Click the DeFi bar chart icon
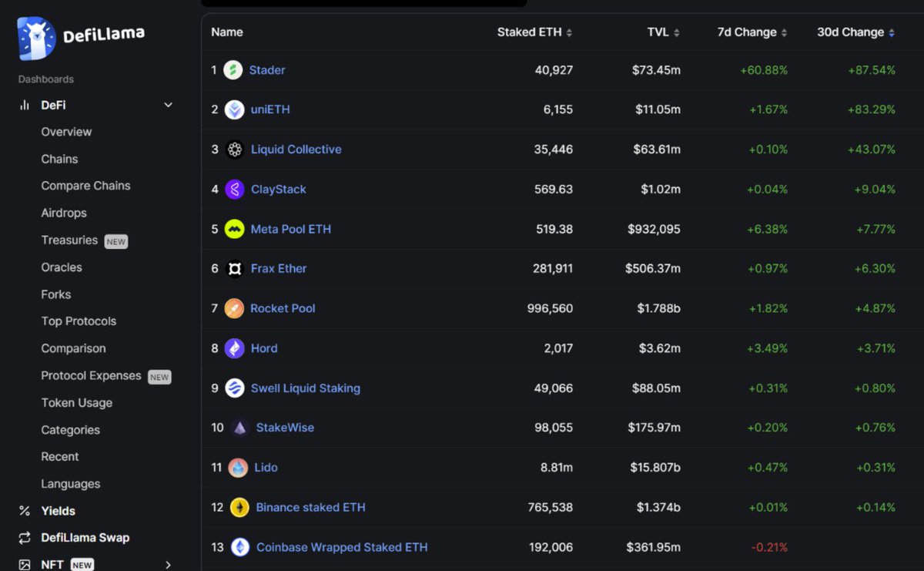 pyautogui.click(x=25, y=105)
